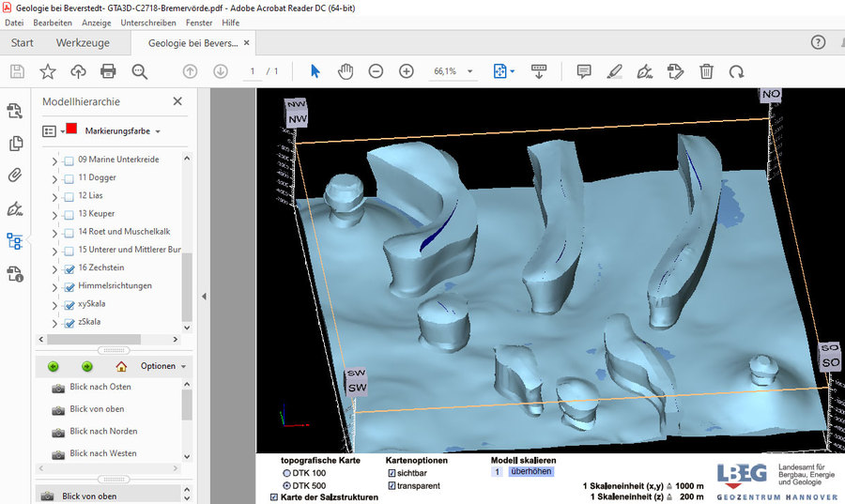Open the Anzeige menu
845x504 pixels.
pyautogui.click(x=95, y=23)
